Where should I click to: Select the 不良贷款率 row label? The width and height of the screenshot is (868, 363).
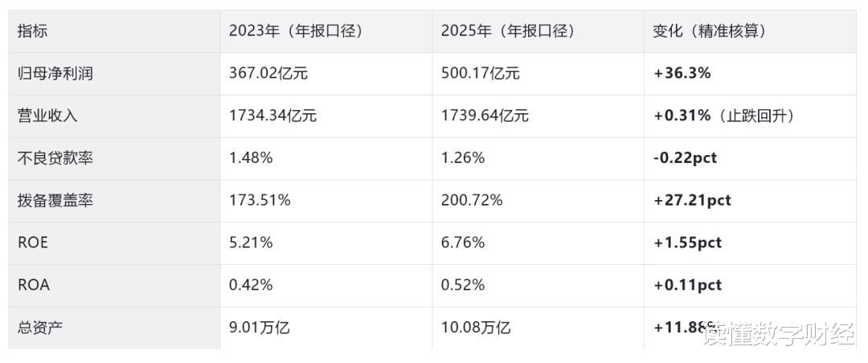(55, 158)
